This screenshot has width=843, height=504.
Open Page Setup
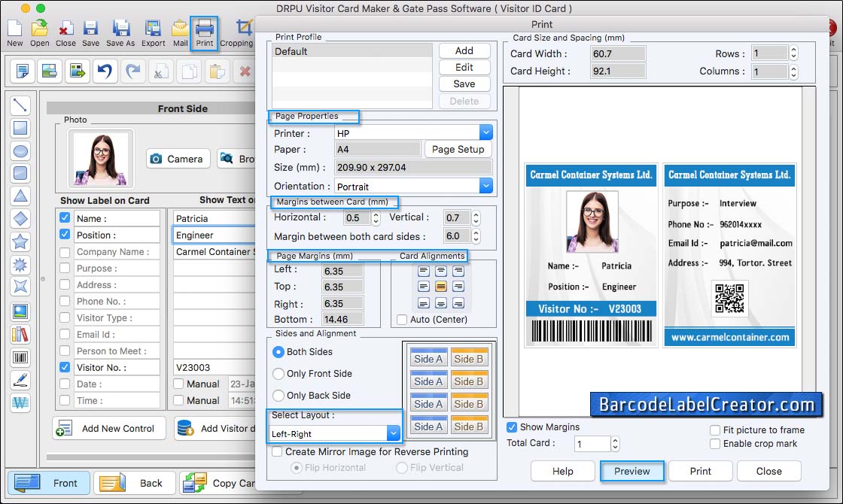pyautogui.click(x=458, y=150)
